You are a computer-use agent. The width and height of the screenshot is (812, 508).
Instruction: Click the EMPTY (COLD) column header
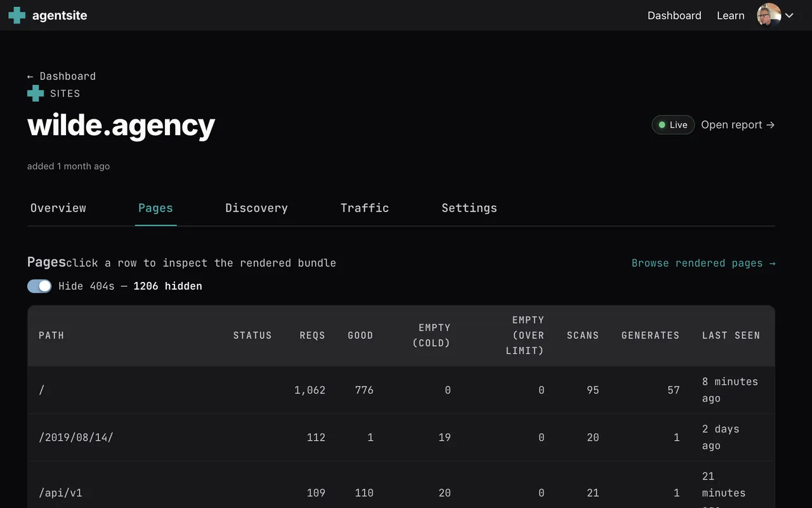tap(431, 335)
